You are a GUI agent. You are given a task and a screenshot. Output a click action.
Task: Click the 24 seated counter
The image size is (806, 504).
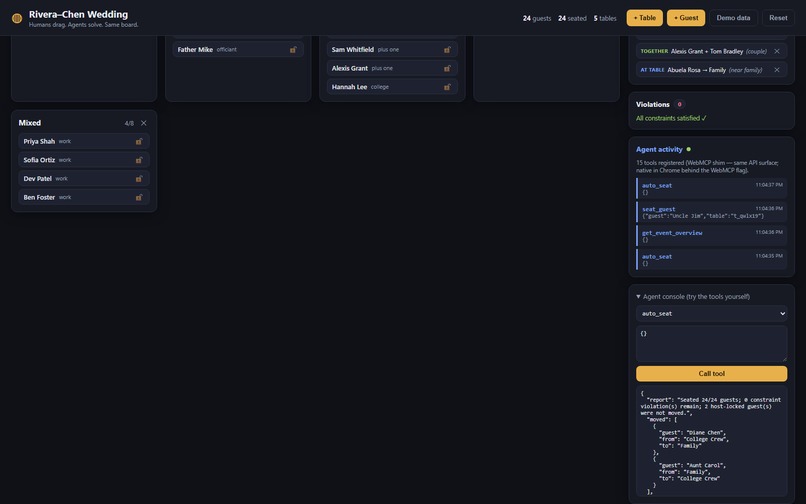point(572,19)
